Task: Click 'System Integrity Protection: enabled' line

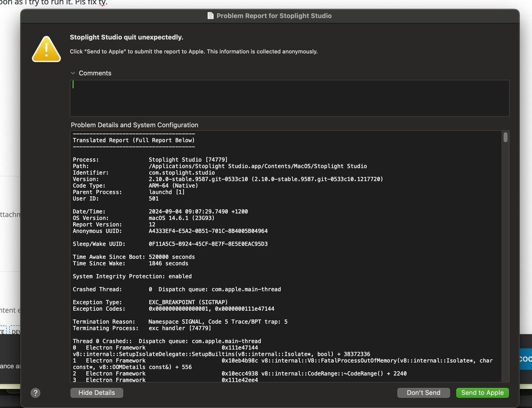Action: tap(132, 276)
